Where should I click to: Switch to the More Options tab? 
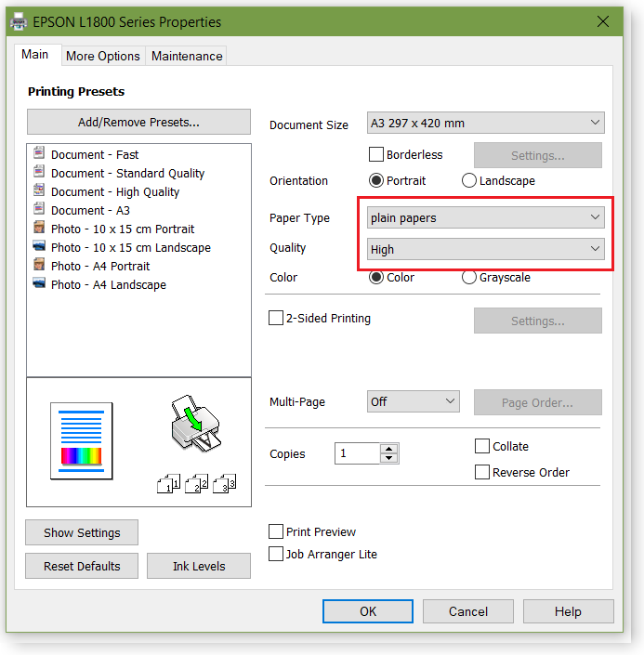pos(103,56)
